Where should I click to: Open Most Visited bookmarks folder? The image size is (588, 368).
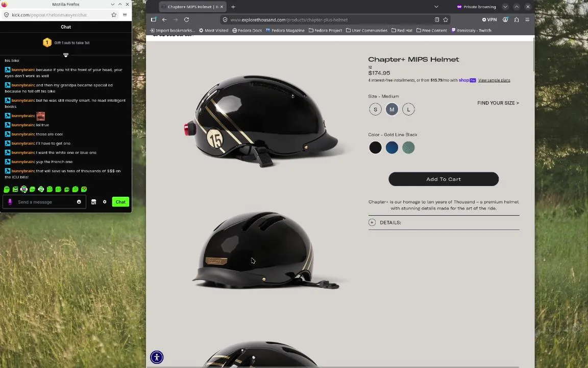tap(213, 31)
